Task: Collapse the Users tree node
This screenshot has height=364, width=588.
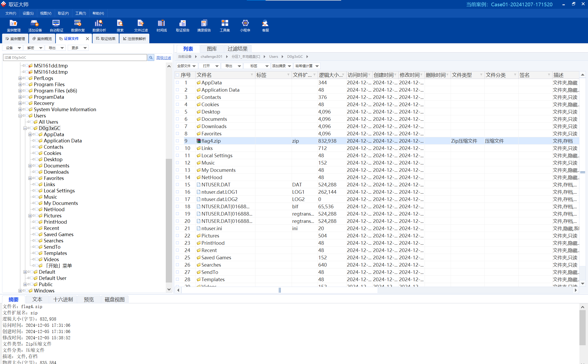Action: (20, 116)
